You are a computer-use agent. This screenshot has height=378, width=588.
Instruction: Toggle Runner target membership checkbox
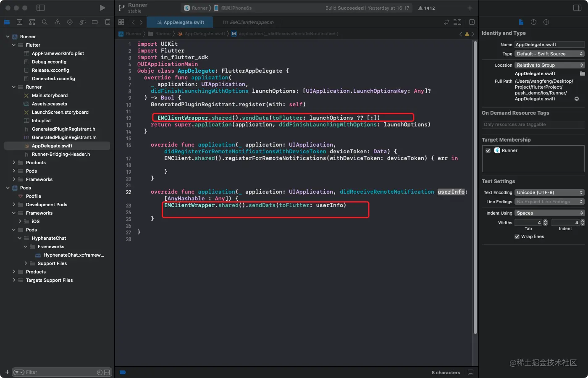coord(488,150)
